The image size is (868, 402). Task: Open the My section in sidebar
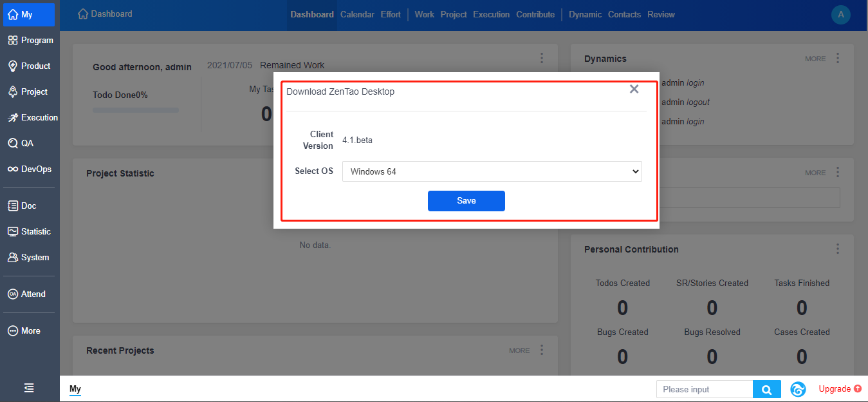click(x=30, y=14)
